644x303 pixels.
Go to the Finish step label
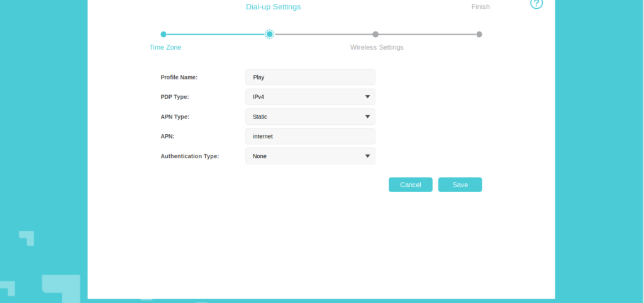480,7
